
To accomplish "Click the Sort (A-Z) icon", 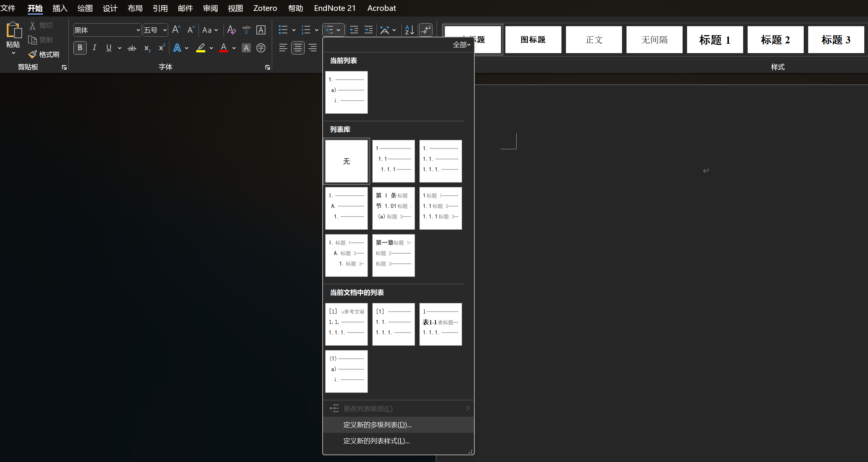I will 409,30.
